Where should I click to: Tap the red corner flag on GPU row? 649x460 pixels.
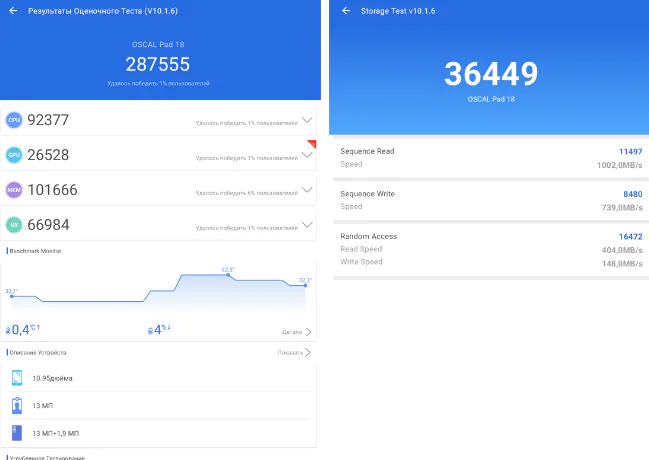pos(312,143)
